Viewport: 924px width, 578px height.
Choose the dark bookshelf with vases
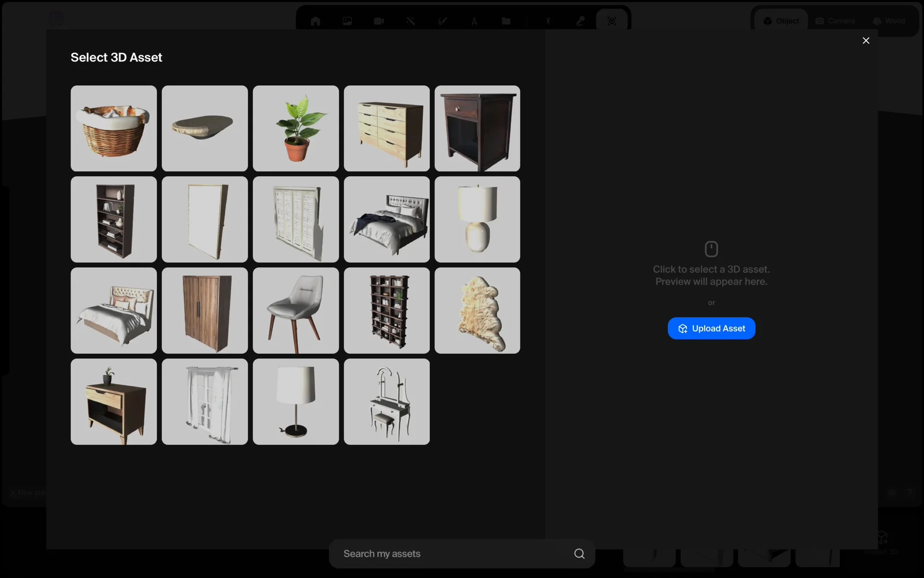click(114, 219)
